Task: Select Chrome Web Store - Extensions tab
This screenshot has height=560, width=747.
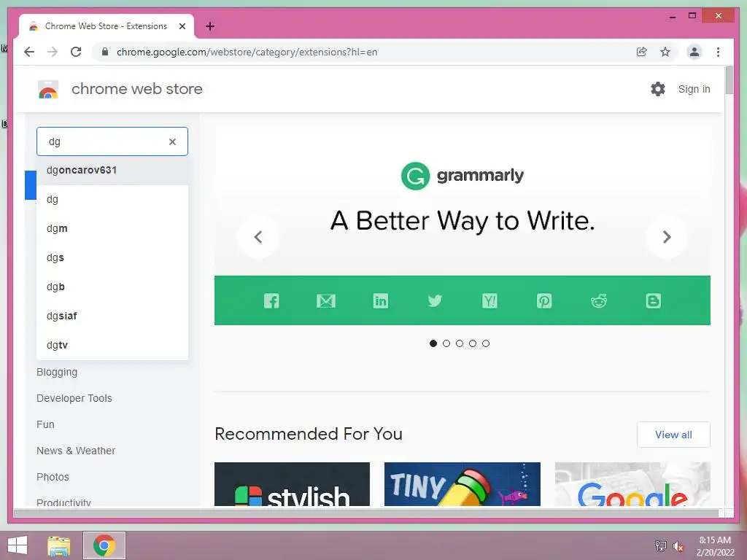Action: point(107,26)
